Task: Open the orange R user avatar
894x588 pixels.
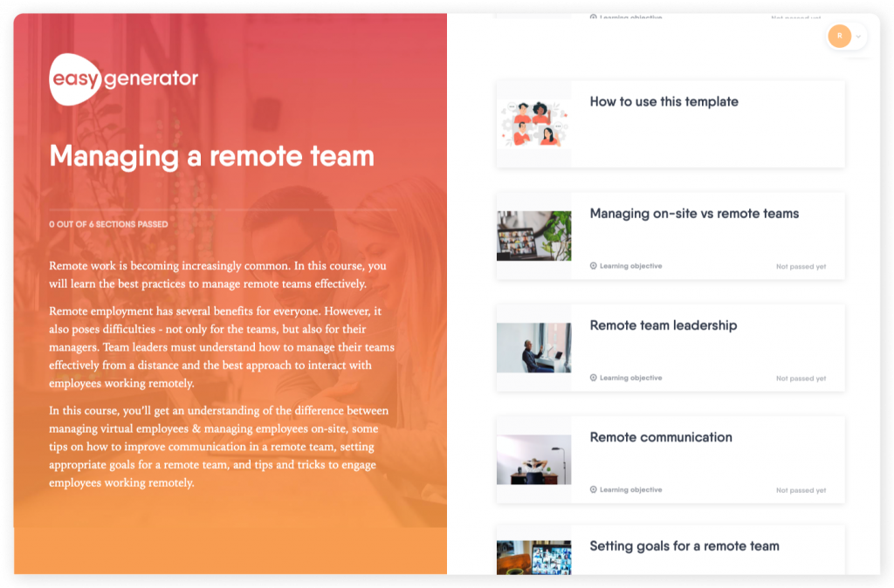Action: (x=839, y=36)
